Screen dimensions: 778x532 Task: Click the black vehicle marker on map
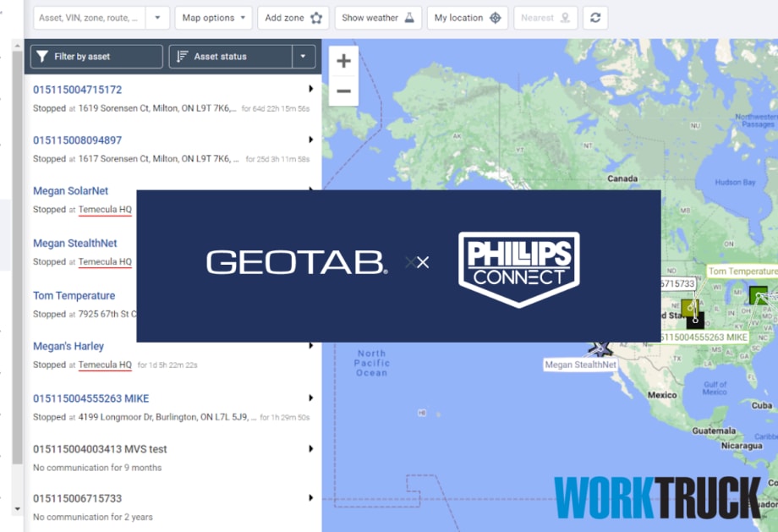pyautogui.click(x=695, y=320)
